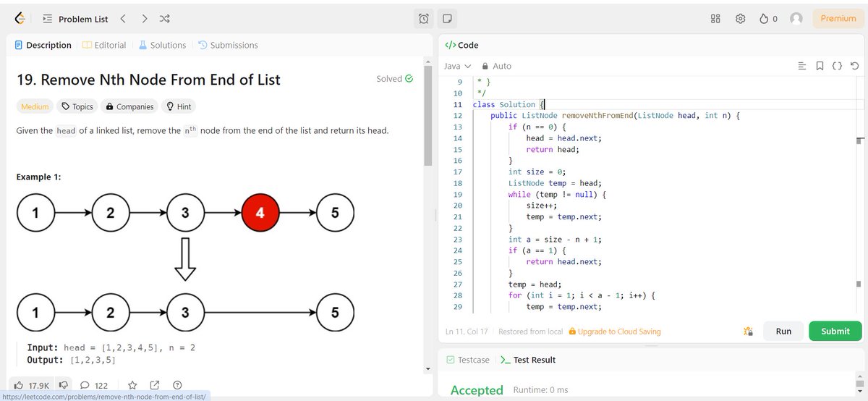Viewport: 868px width, 401px height.
Task: Star the problem as favorite
Action: tap(132, 385)
